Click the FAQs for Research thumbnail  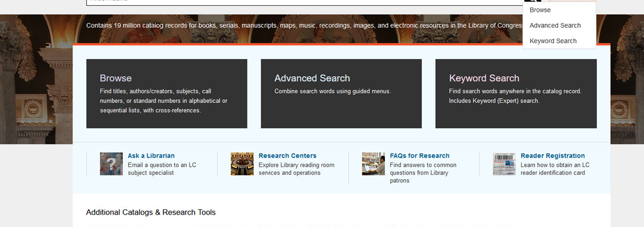point(374,164)
